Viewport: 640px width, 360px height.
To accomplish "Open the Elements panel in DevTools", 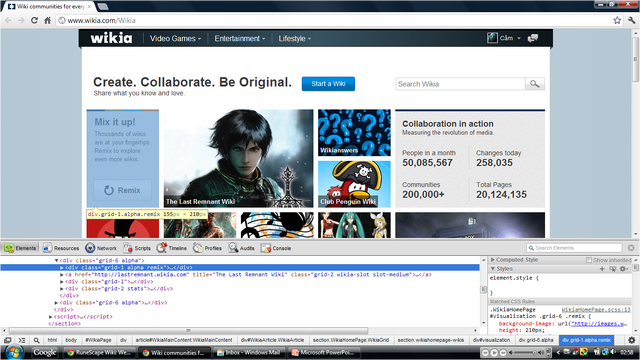I will click(x=20, y=248).
